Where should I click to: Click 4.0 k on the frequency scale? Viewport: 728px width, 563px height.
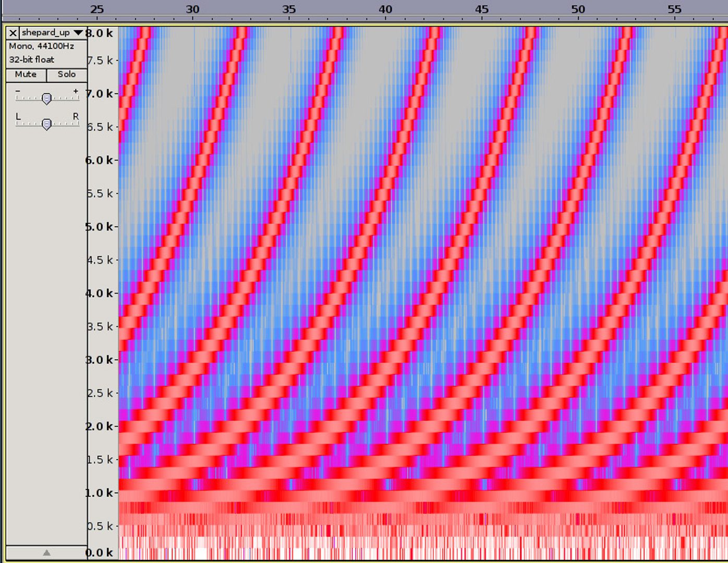point(100,293)
